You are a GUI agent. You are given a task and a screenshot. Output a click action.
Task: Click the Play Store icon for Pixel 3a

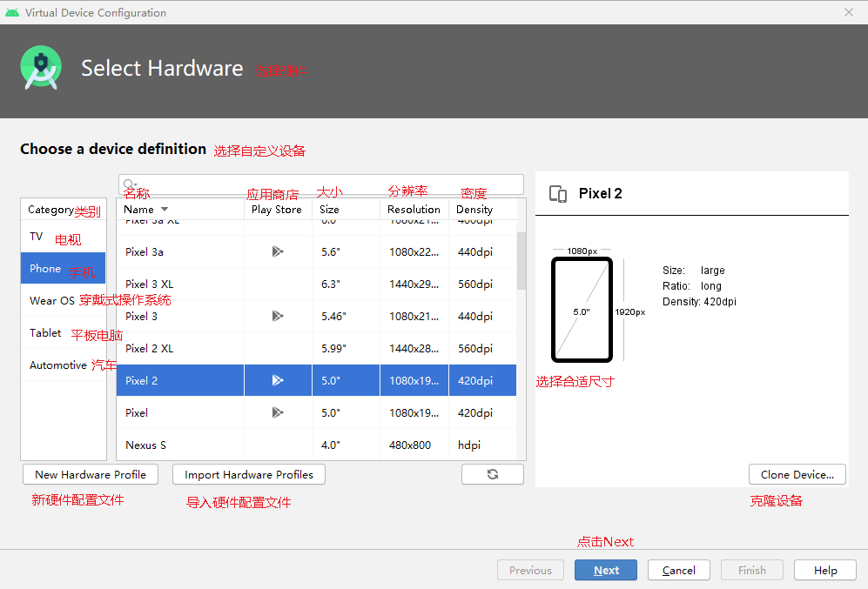[x=278, y=251]
